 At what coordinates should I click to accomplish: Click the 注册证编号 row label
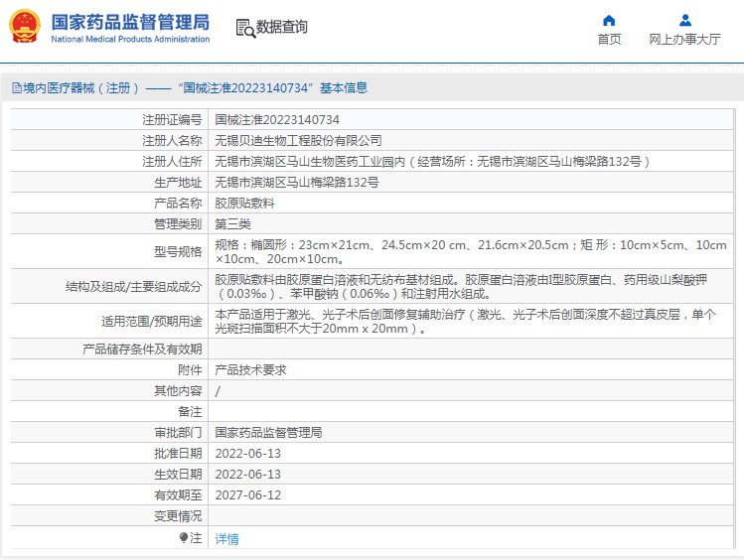172,120
